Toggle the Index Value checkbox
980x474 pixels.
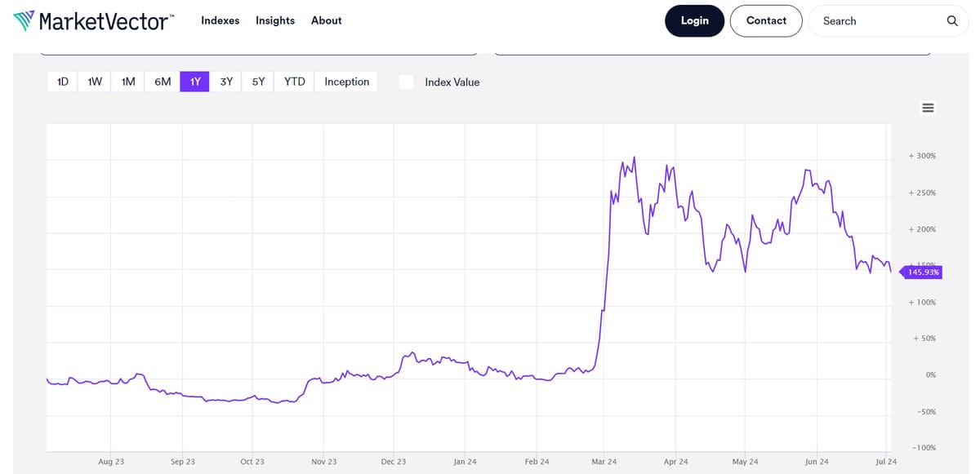coord(407,82)
